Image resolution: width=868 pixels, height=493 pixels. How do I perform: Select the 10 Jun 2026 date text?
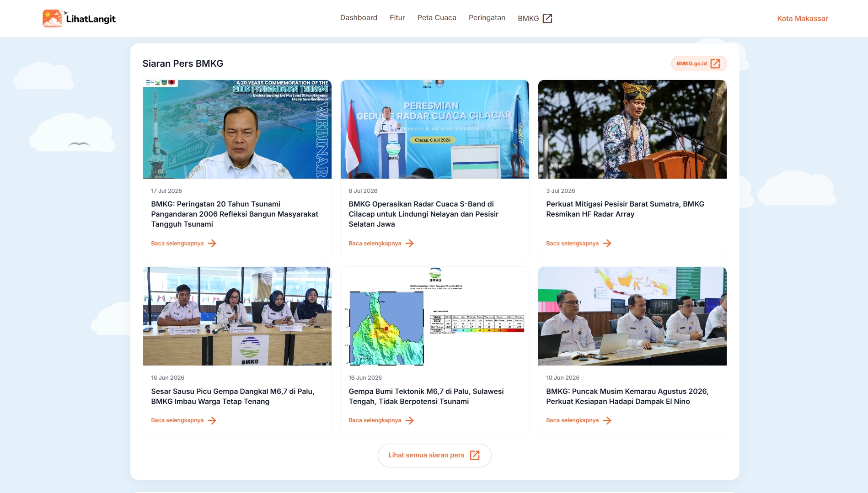pyautogui.click(x=563, y=378)
